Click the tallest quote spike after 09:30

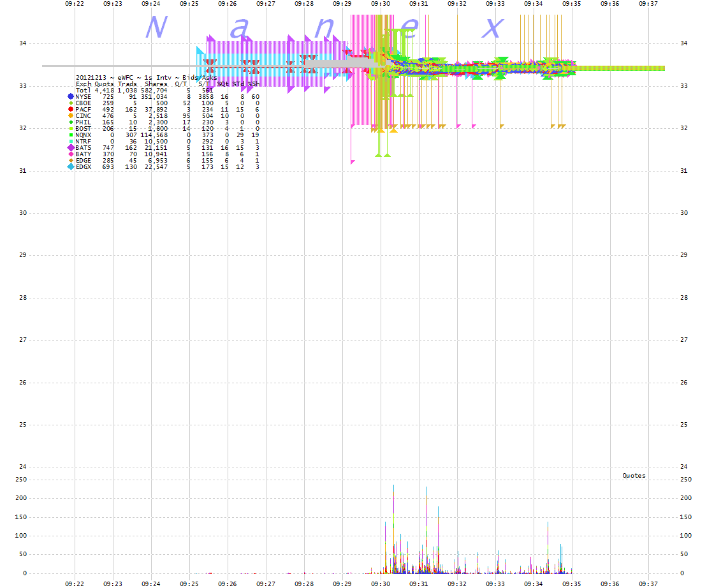click(x=393, y=529)
